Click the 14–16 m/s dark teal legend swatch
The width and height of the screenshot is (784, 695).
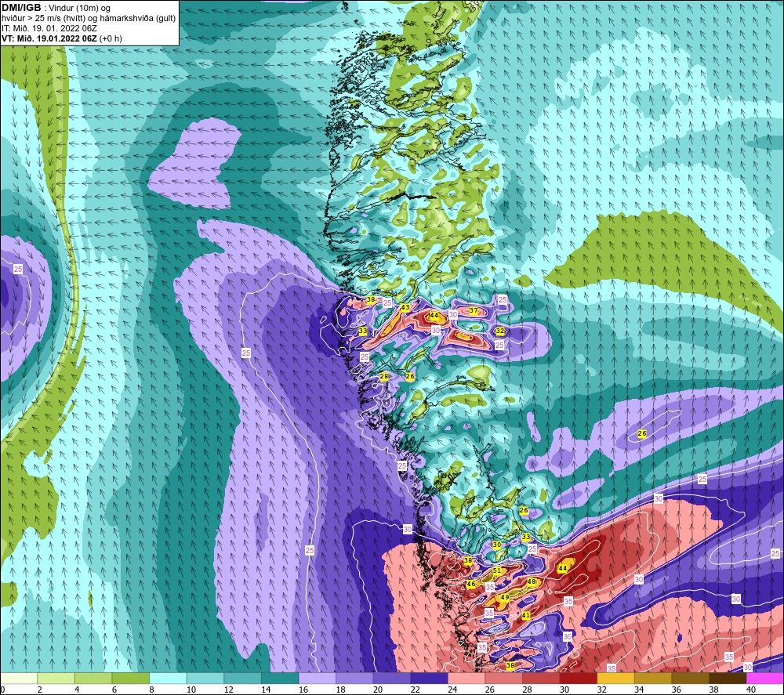click(x=280, y=679)
